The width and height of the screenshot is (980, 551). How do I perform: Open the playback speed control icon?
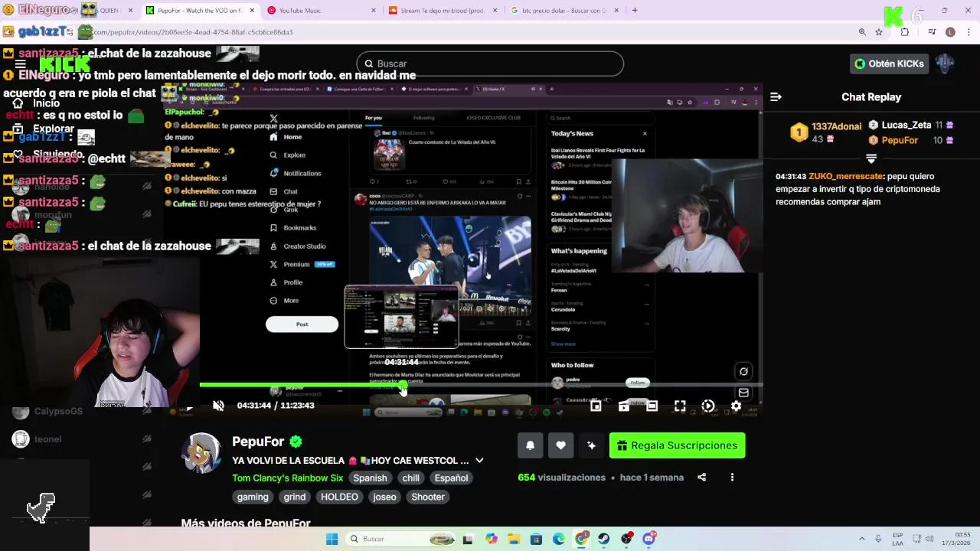point(708,406)
